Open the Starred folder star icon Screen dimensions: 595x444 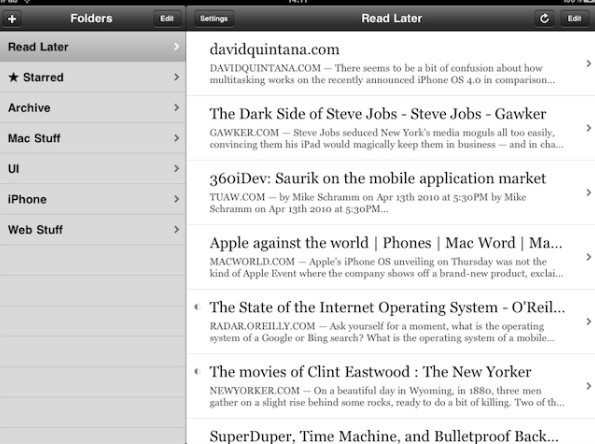(13, 77)
